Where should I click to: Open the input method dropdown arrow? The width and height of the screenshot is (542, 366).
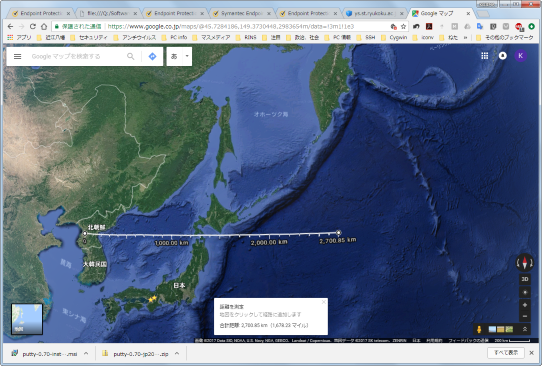(187, 56)
